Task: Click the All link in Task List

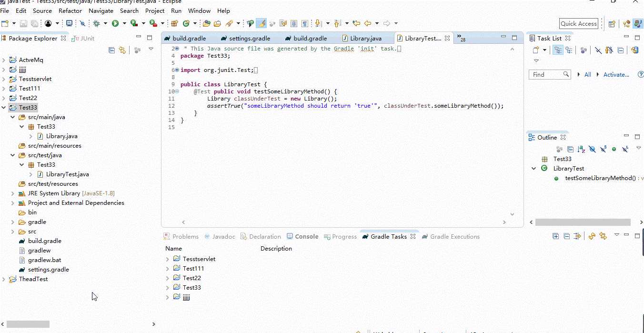Action: pos(588,74)
